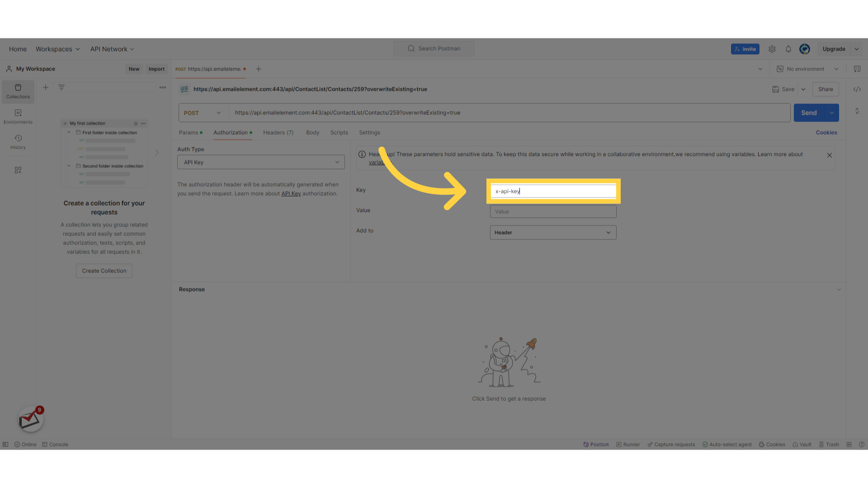Click the Value input field
The height and width of the screenshot is (488, 868).
tap(553, 212)
